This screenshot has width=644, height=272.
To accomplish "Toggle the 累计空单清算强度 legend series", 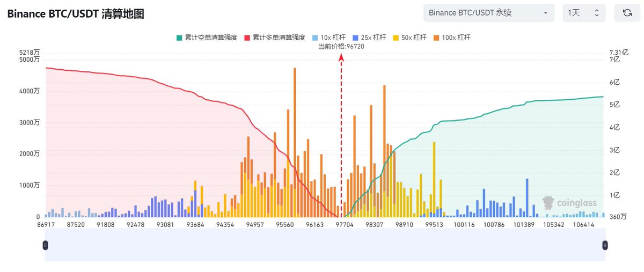I will (x=207, y=38).
